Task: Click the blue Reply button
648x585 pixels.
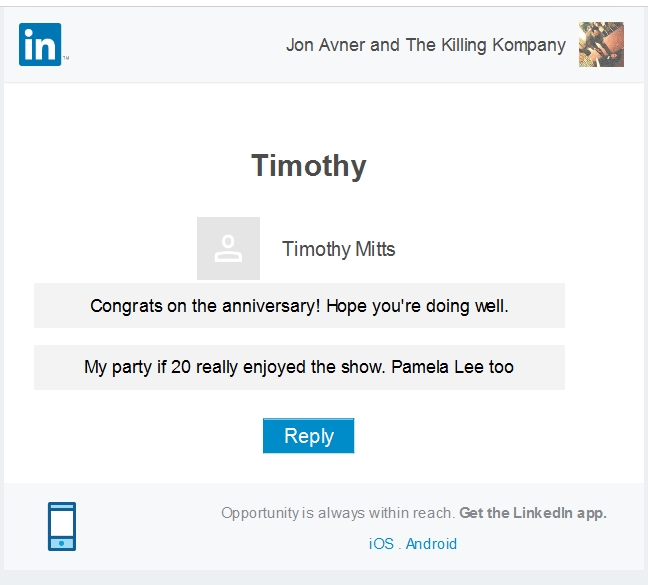Action: click(x=309, y=436)
